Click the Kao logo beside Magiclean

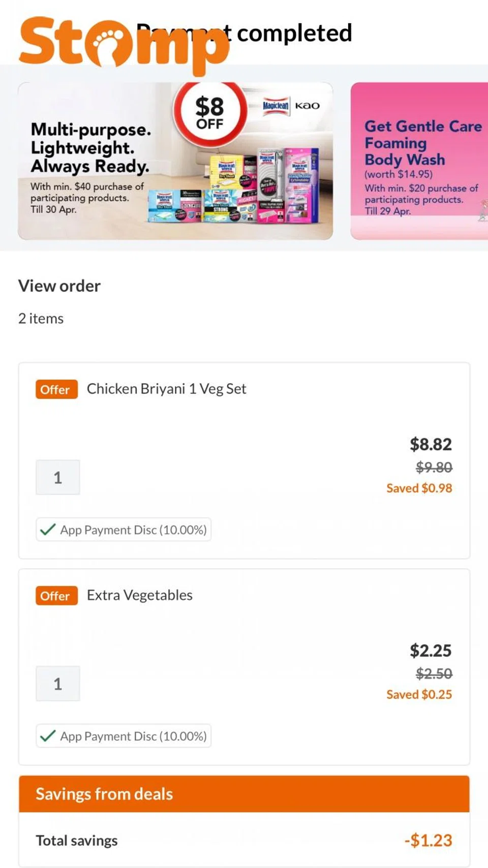pyautogui.click(x=307, y=105)
